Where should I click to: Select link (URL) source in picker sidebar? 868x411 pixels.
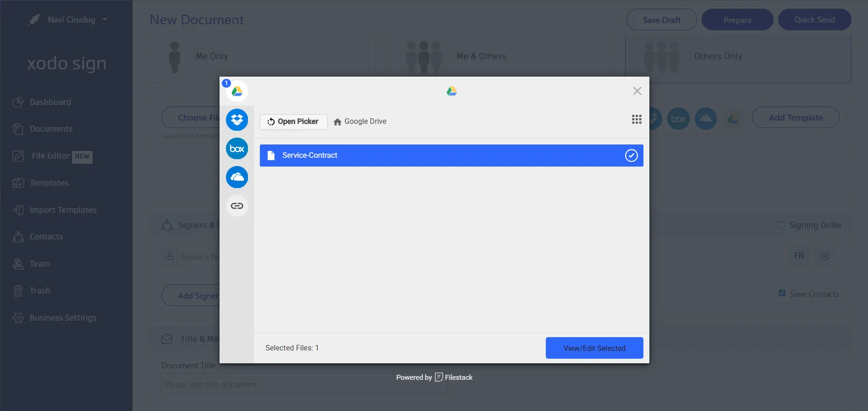pos(237,205)
